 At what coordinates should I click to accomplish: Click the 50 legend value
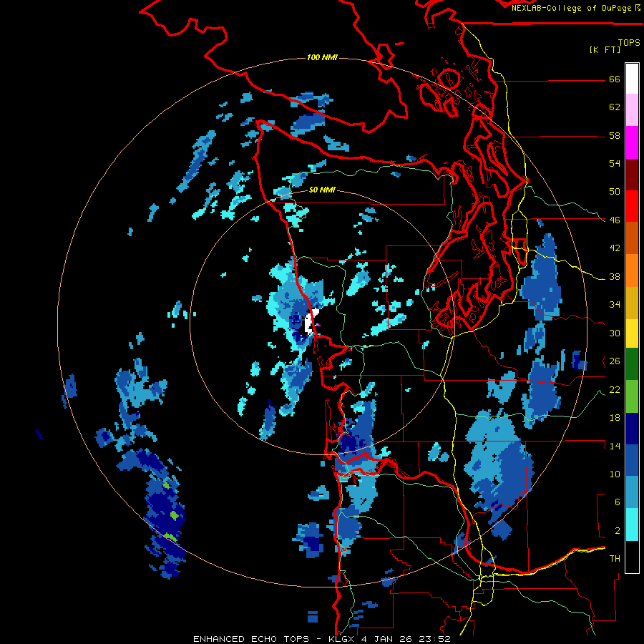click(x=615, y=192)
